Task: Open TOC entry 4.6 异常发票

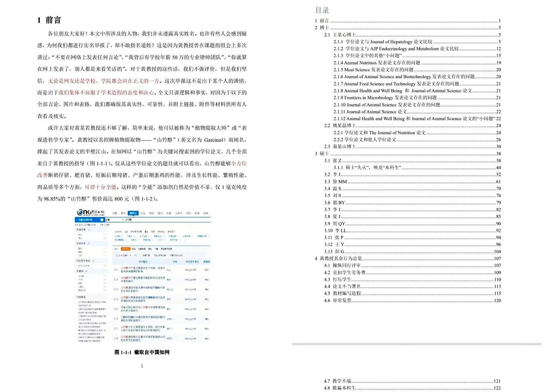Action: point(412,301)
